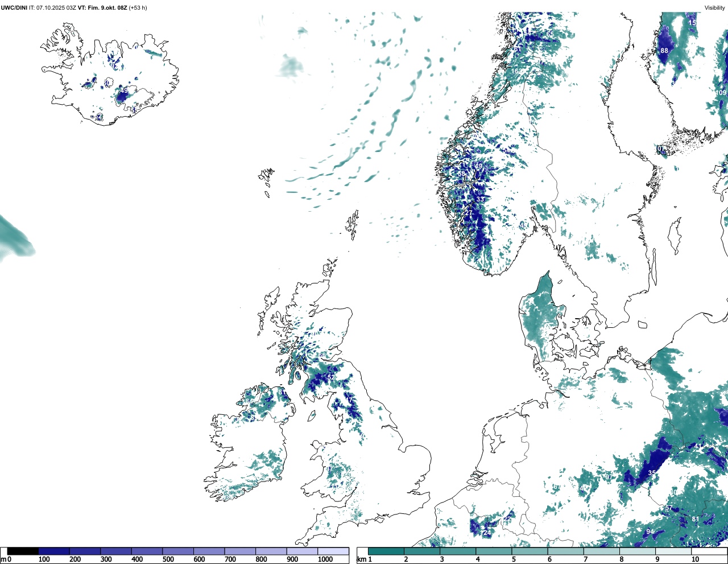Select the dark teal 1–2 km swatch

[x=386, y=551]
